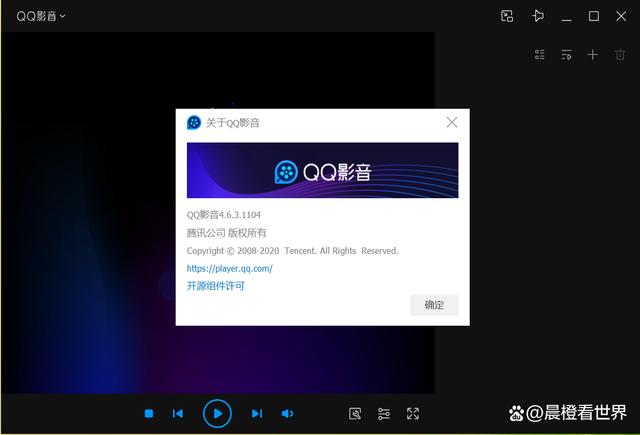Open the mini-mode window icon in the title bar
This screenshot has width=640, height=435.
507,16
